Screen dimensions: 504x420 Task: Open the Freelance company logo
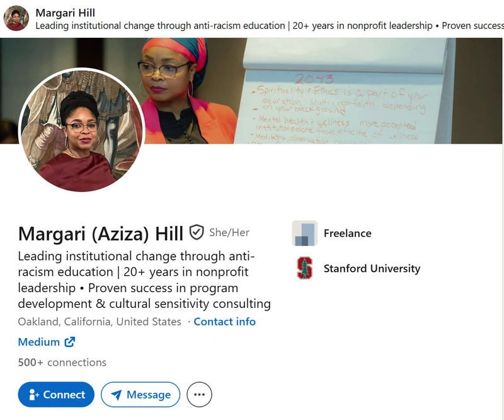[305, 233]
